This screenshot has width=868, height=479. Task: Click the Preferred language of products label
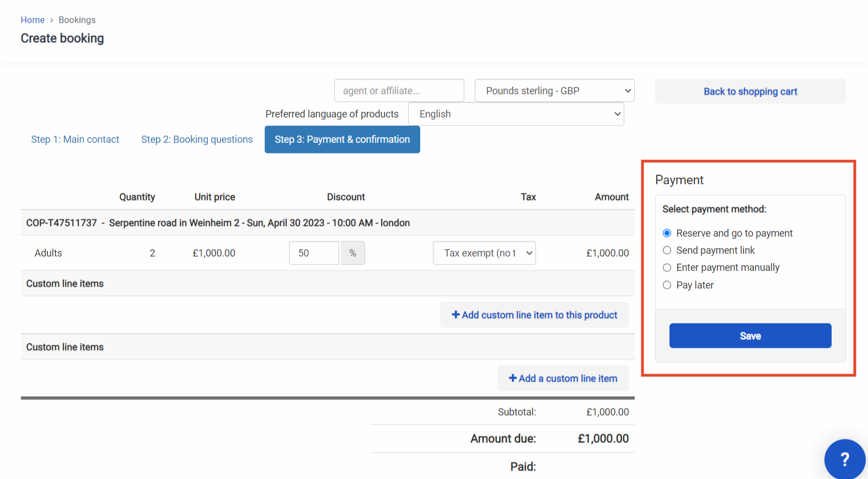pyautogui.click(x=332, y=114)
